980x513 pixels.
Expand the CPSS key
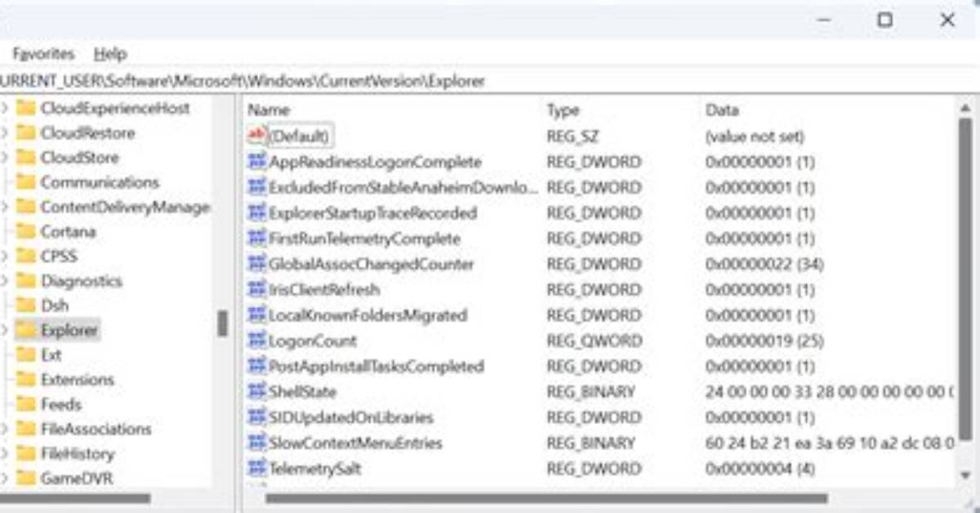[4, 256]
